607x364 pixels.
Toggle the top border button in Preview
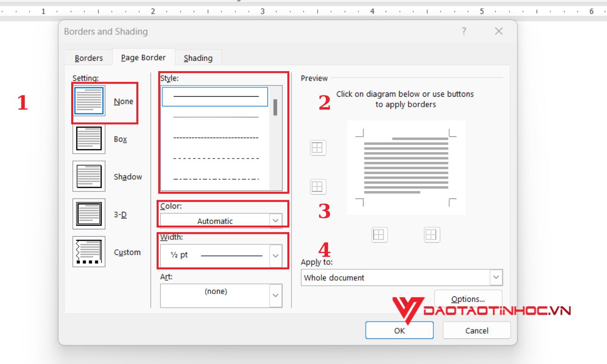(x=318, y=148)
